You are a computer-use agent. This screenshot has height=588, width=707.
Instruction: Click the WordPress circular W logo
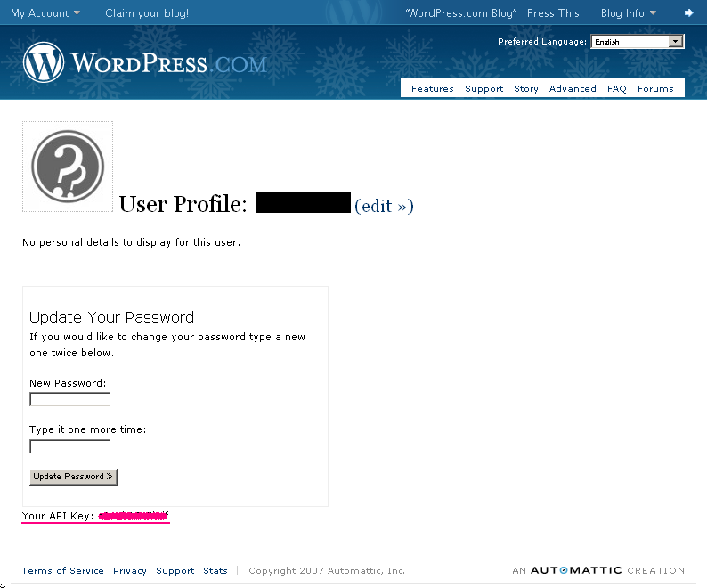pyautogui.click(x=44, y=62)
